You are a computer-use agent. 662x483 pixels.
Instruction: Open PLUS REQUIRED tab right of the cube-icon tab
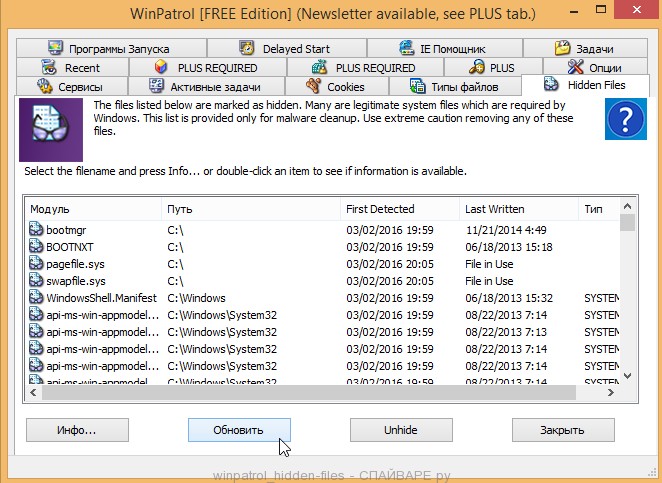click(x=365, y=68)
